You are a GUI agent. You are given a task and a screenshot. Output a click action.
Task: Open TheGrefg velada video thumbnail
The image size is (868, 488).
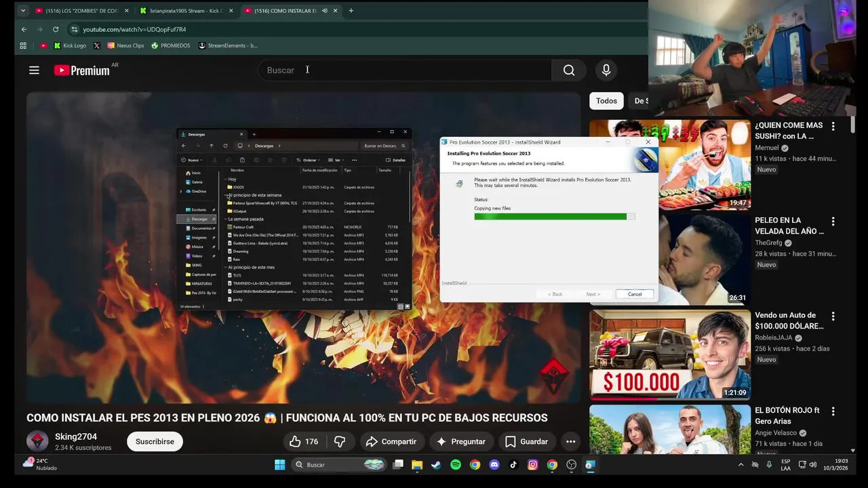tap(670, 260)
